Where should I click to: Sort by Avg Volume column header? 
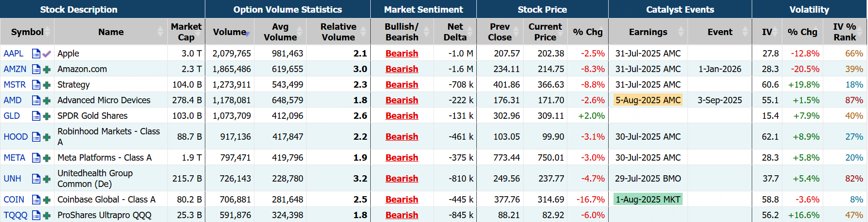(x=280, y=32)
